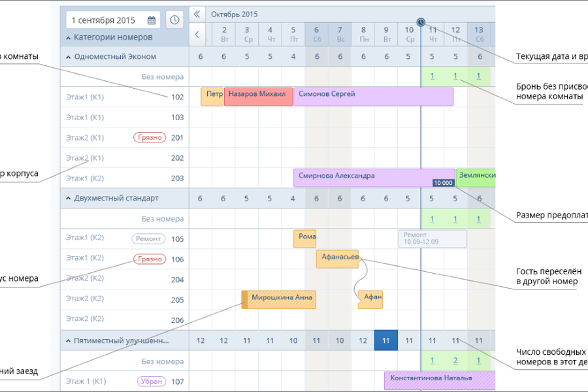The image size is (588, 392).
Task: Click the previous dates arrow button
Action: [x=197, y=34]
